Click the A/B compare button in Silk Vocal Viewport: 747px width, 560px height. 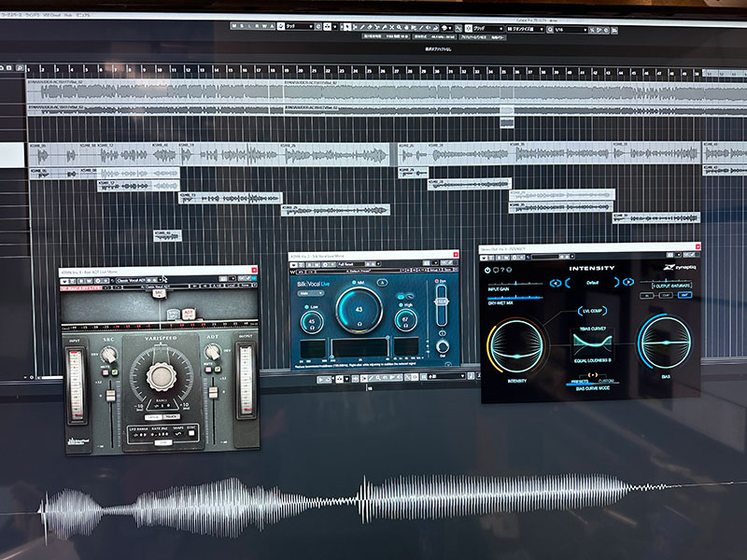coord(382,283)
